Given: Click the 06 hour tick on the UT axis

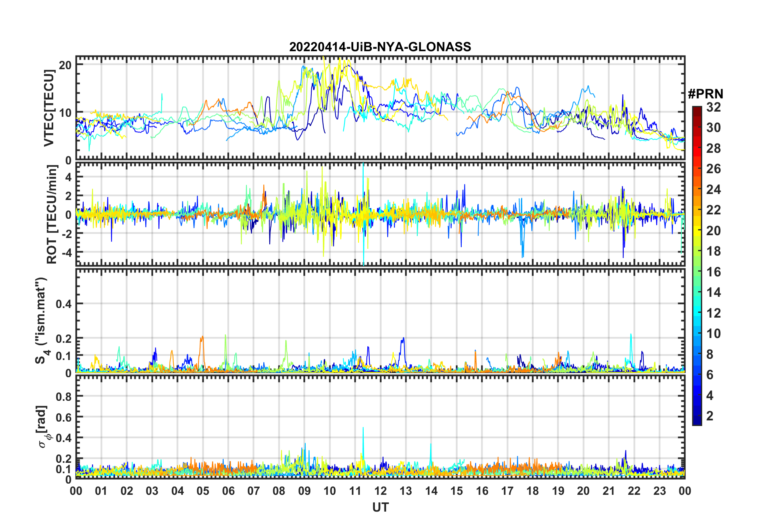Looking at the screenshot, I should [228, 491].
